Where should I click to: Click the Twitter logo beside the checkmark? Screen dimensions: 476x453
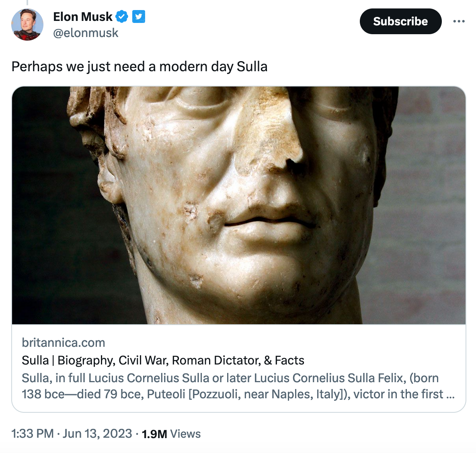[138, 16]
